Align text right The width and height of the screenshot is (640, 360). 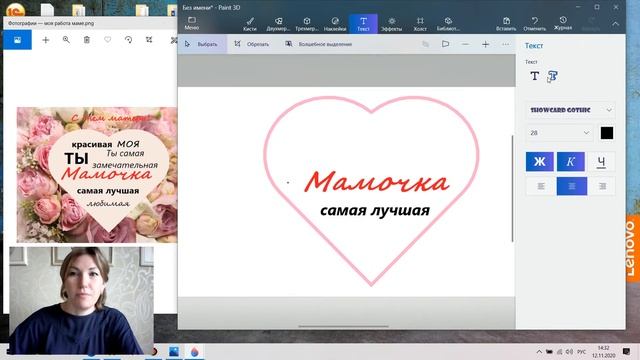click(x=602, y=186)
